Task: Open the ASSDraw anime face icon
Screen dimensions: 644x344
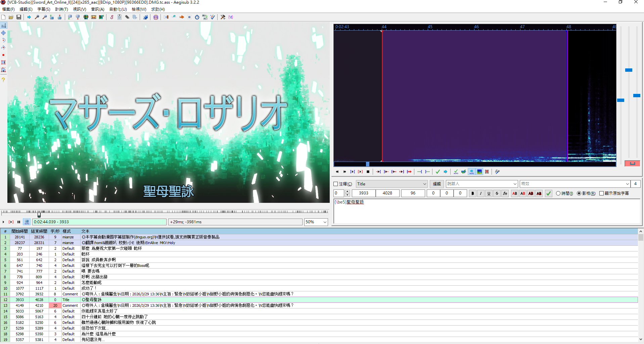Action: point(156,17)
